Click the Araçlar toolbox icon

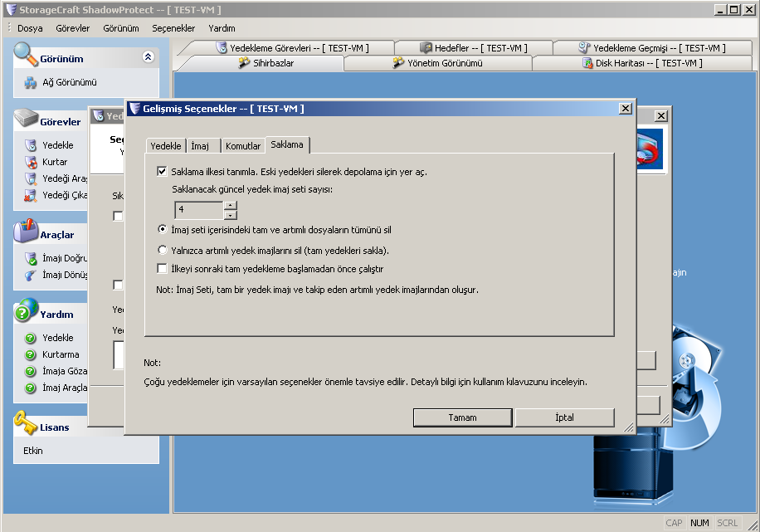click(26, 231)
